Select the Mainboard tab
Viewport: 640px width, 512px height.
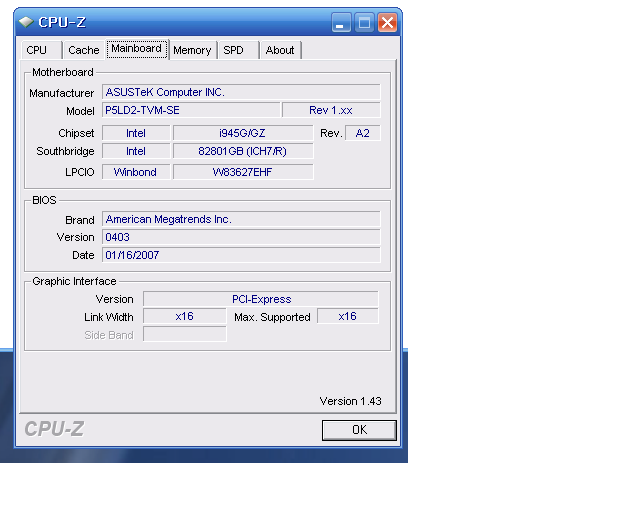coord(137,49)
